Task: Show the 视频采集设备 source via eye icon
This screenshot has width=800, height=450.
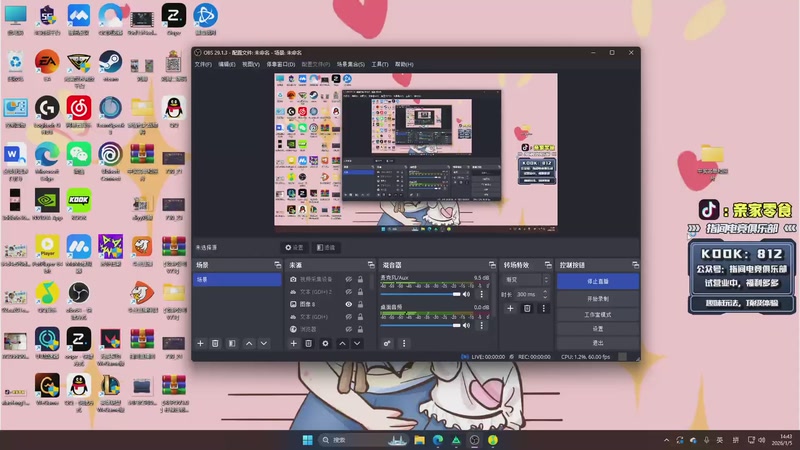Action: pyautogui.click(x=348, y=279)
